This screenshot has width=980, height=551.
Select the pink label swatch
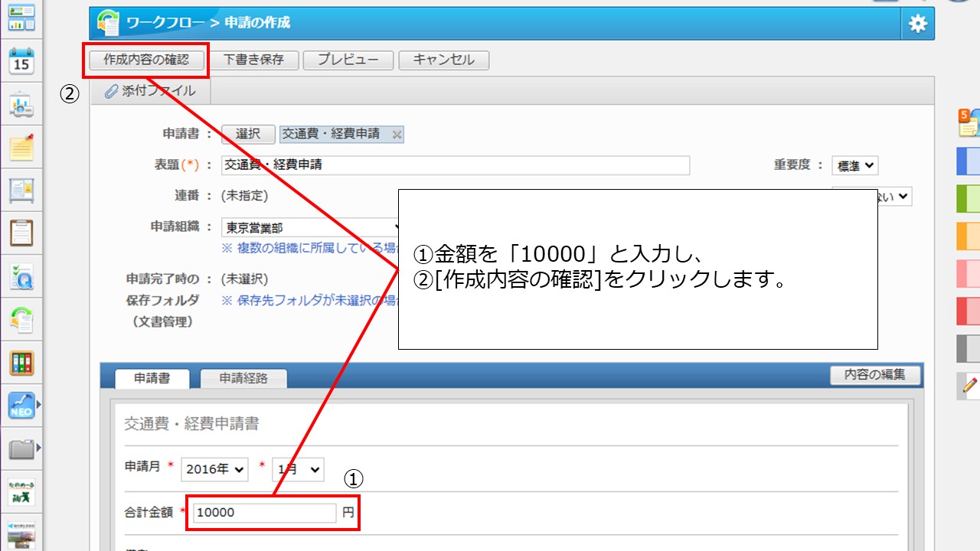[x=969, y=274]
